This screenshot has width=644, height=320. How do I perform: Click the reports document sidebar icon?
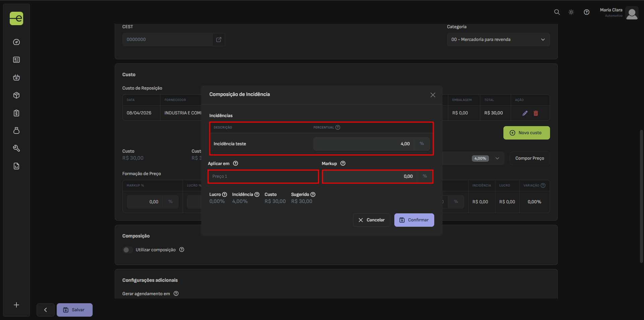[16, 166]
